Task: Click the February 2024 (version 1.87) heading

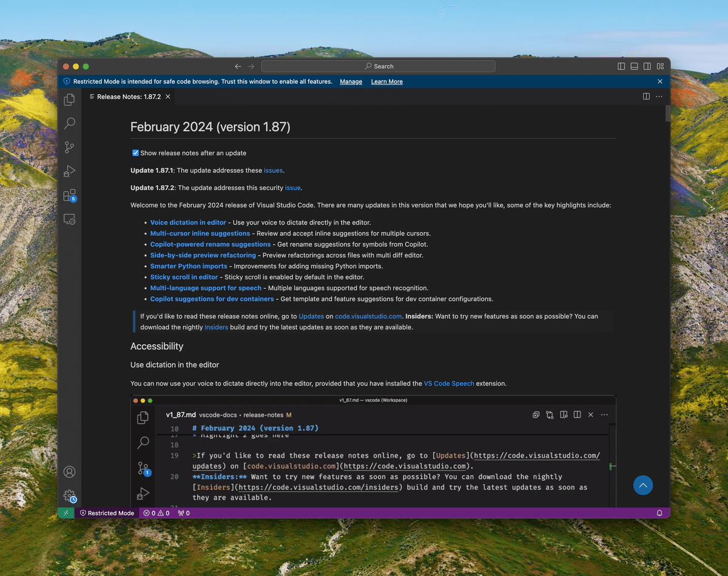Action: [x=211, y=127]
